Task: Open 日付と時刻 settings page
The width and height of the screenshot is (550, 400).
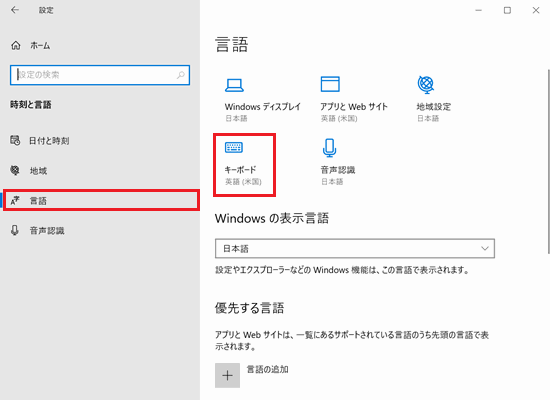Action: [49, 141]
